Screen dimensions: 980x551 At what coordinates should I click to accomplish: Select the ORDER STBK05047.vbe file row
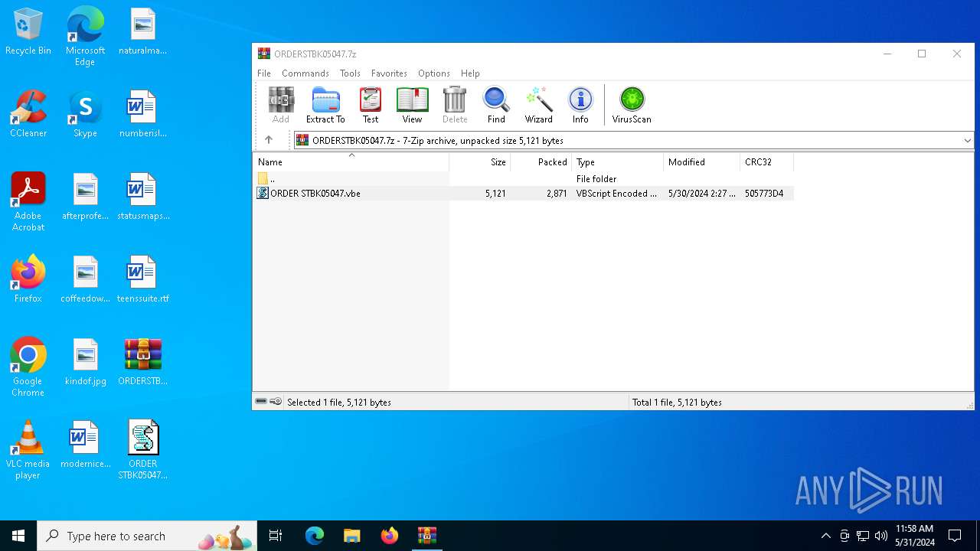click(524, 194)
